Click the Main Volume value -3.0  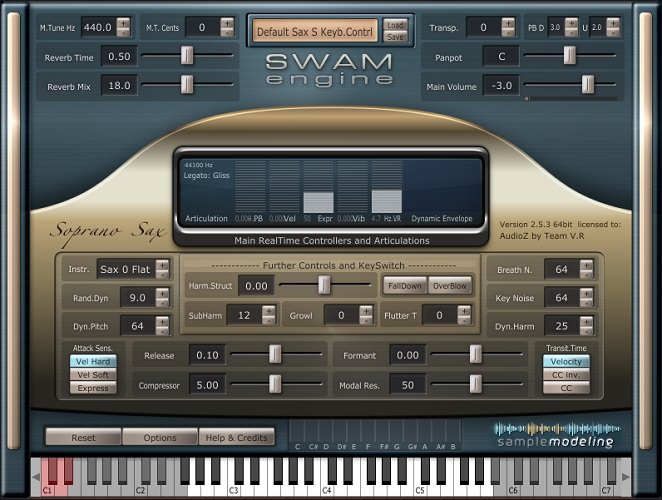pyautogui.click(x=501, y=86)
